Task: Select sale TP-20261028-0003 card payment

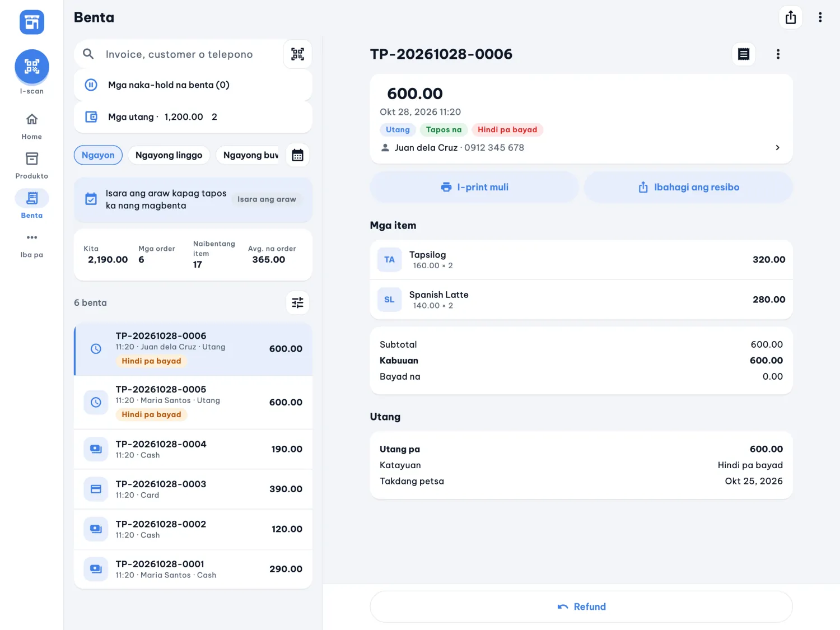Action: pyautogui.click(x=193, y=489)
